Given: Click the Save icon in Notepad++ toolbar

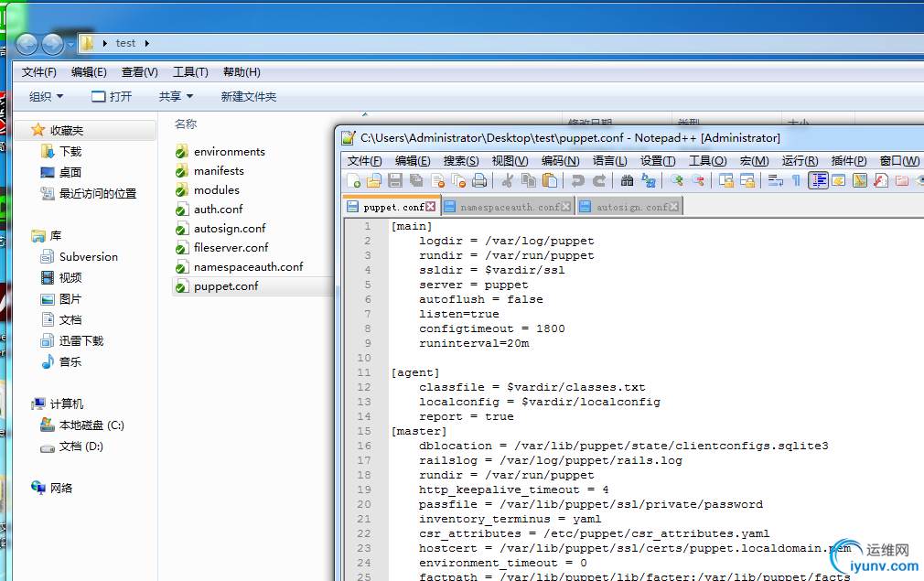Looking at the screenshot, I should pos(395,181).
